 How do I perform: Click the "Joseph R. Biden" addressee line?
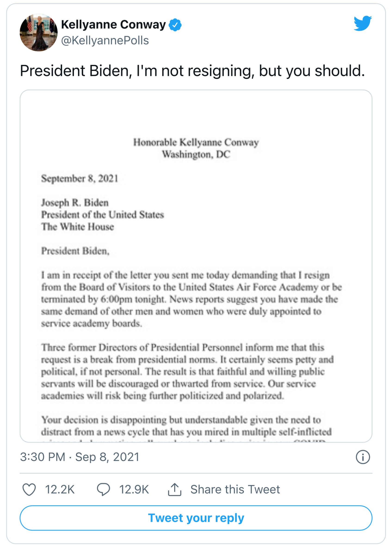pos(75,203)
